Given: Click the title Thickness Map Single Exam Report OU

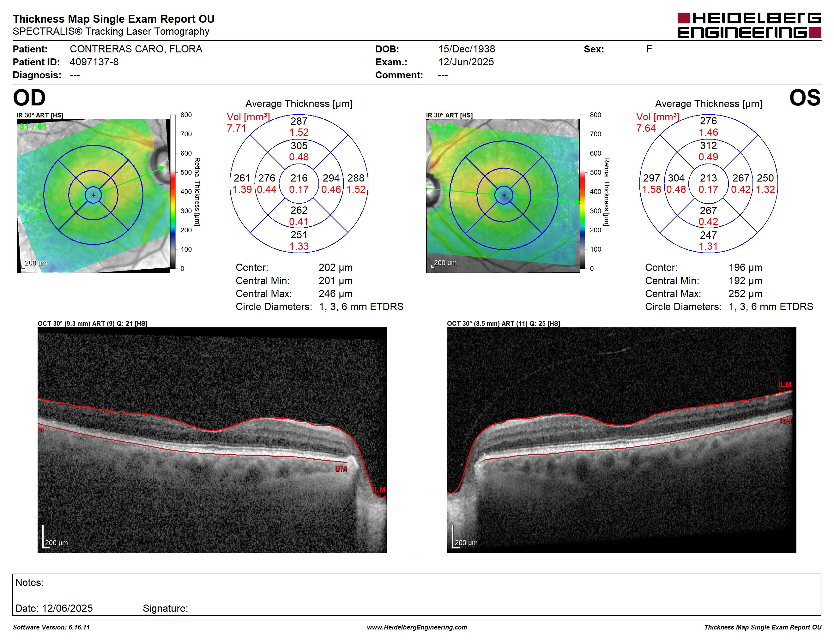Looking at the screenshot, I should coord(114,19).
